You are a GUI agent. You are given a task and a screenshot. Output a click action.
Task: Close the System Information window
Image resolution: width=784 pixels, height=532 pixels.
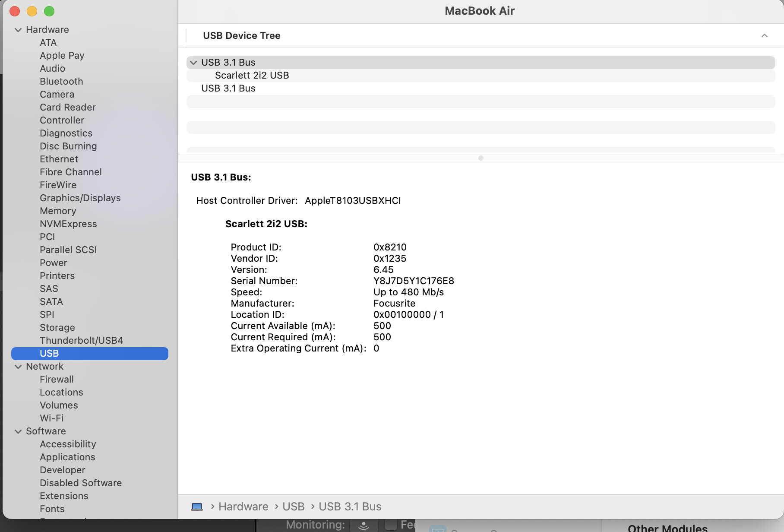point(15,11)
